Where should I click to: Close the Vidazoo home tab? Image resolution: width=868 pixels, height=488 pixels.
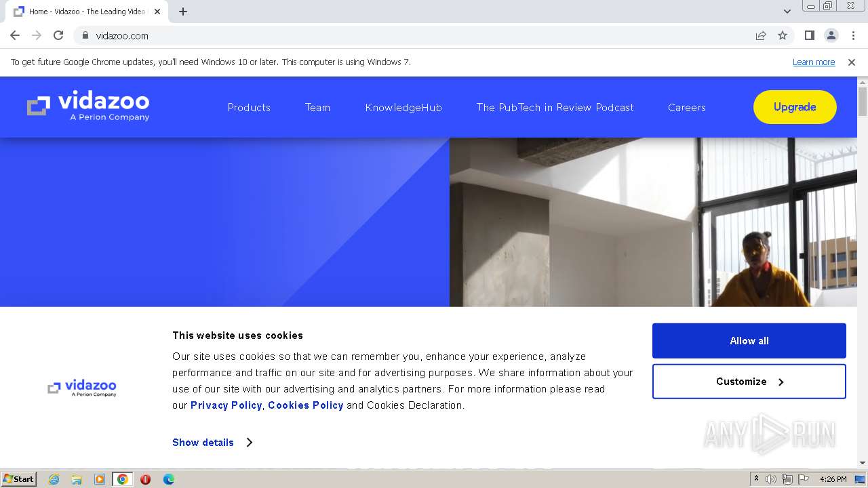coord(157,12)
